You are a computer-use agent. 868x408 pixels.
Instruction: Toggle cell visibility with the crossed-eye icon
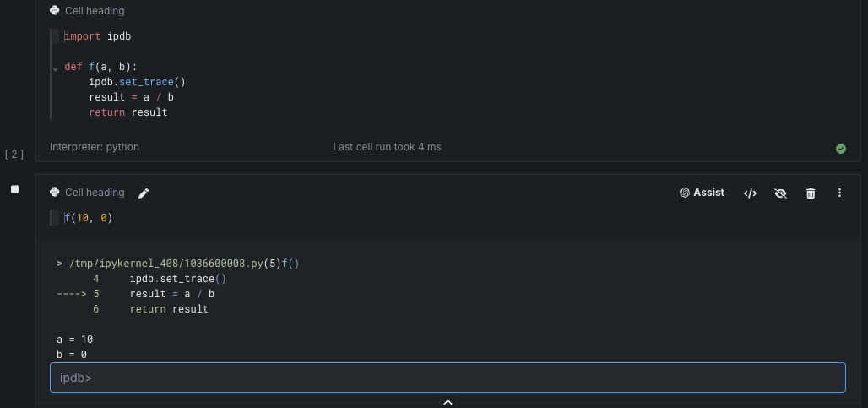pyautogui.click(x=780, y=193)
